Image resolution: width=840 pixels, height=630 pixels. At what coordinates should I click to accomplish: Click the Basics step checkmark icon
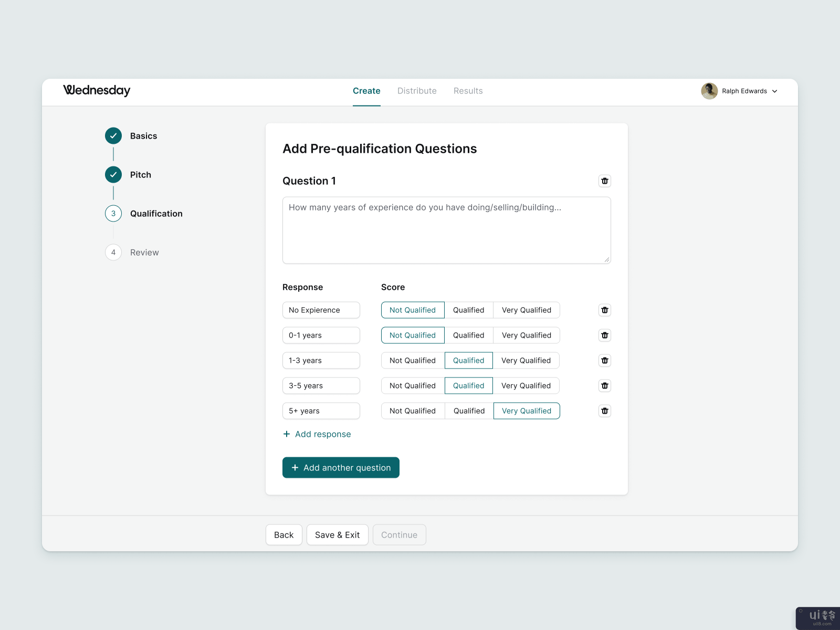coord(113,136)
